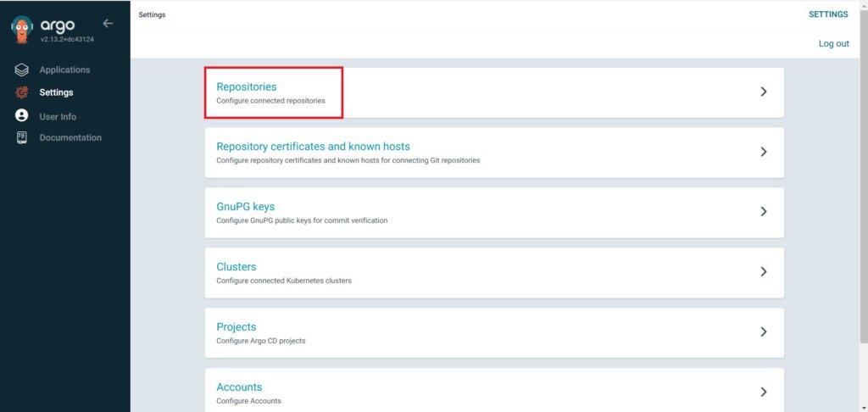
Task: Click version text v2.13.2+dc43124
Action: coord(67,39)
